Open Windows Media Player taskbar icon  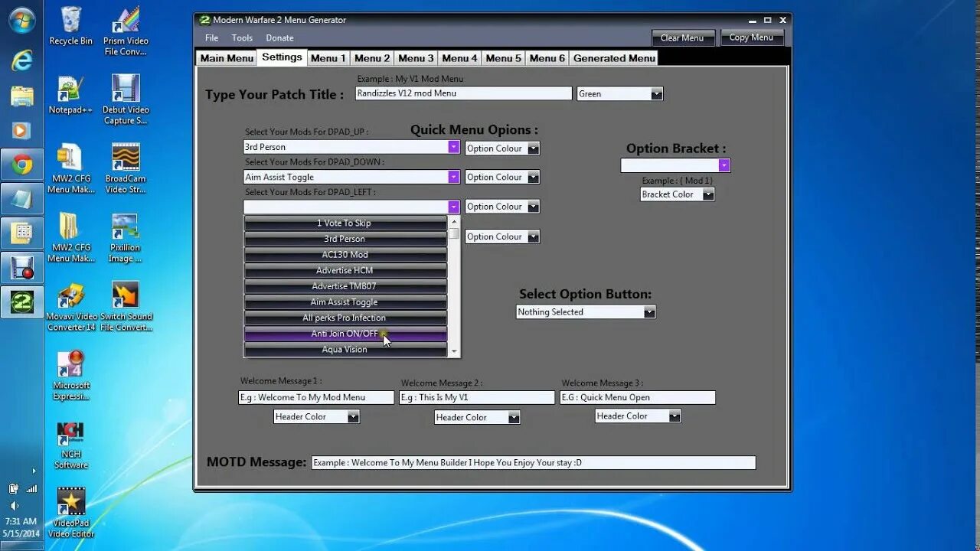[21, 131]
